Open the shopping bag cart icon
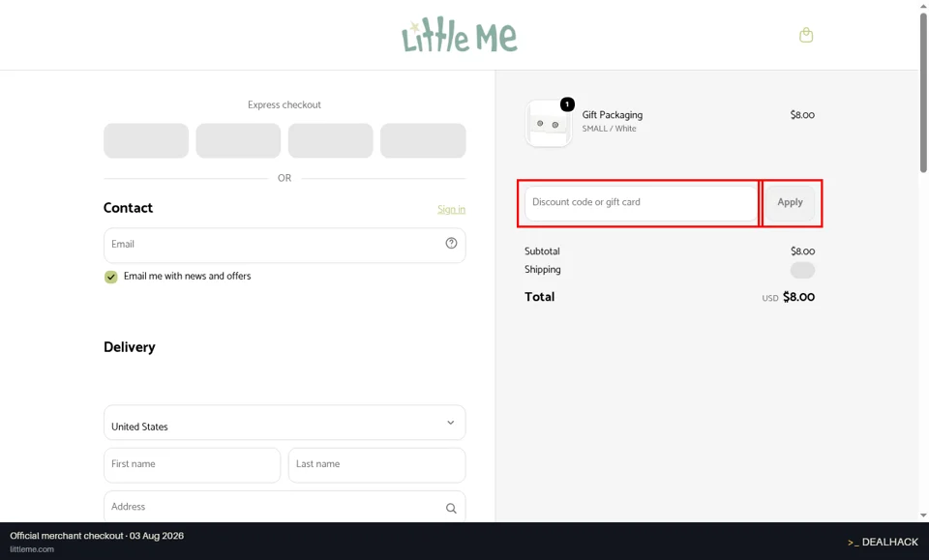Image resolution: width=929 pixels, height=560 pixels. pyautogui.click(x=806, y=35)
